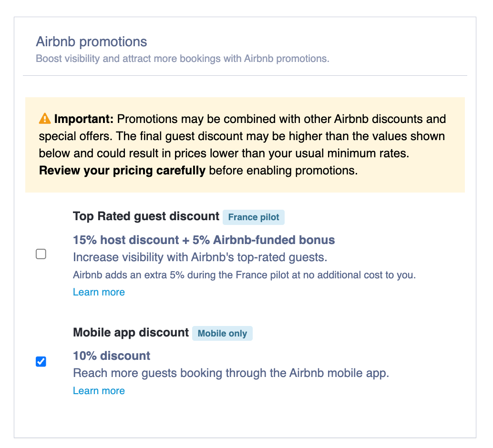Click the orange warning triangle icon
Image resolution: width=493 pixels, height=448 pixels.
[45, 119]
